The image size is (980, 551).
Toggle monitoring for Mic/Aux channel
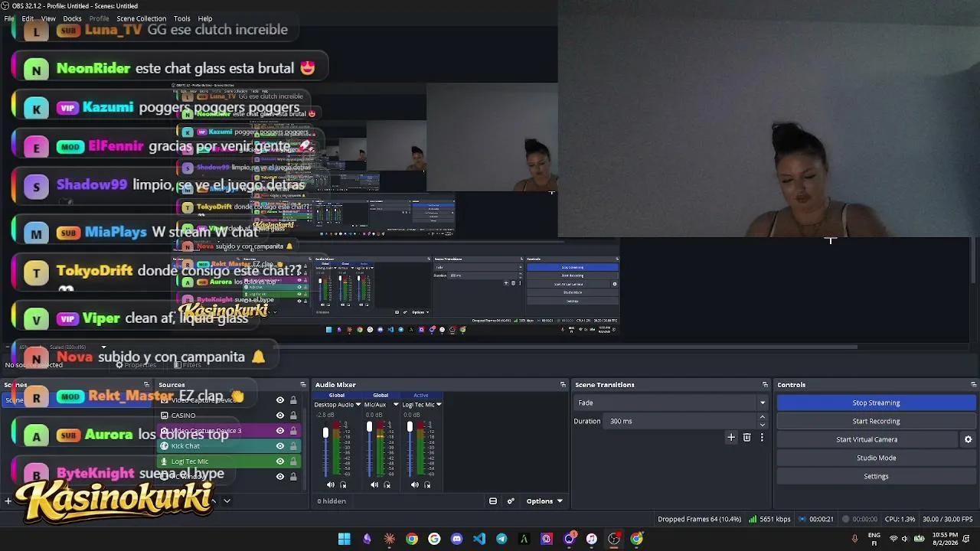(387, 484)
